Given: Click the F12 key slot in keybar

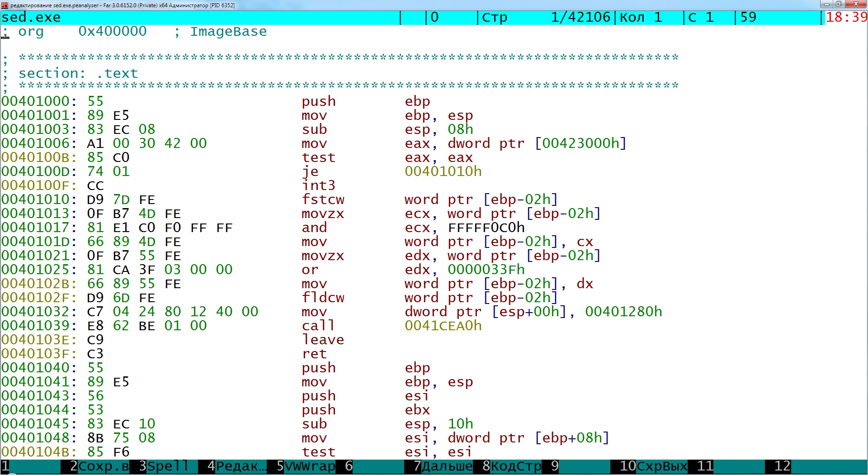Looking at the screenshot, I should (821, 466).
